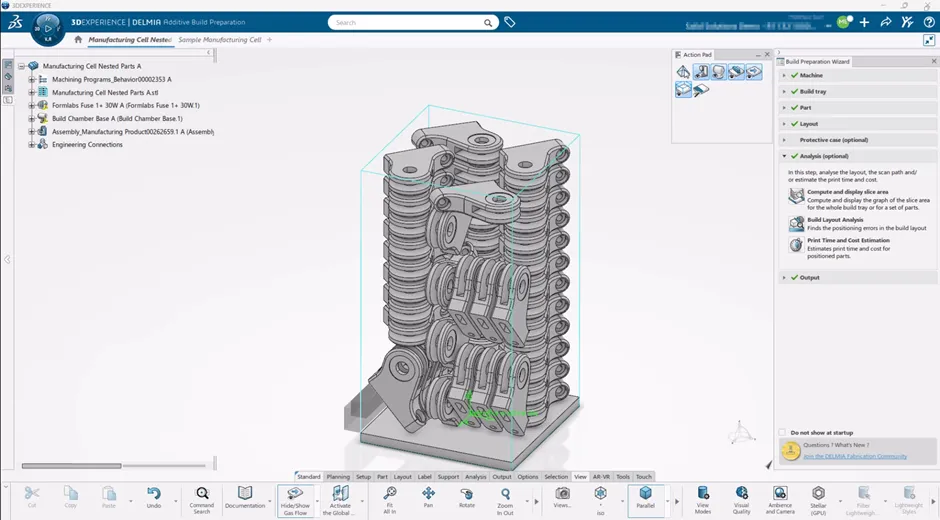The image size is (940, 520).
Task: Click Compute and display slice area icon
Action: (x=796, y=196)
